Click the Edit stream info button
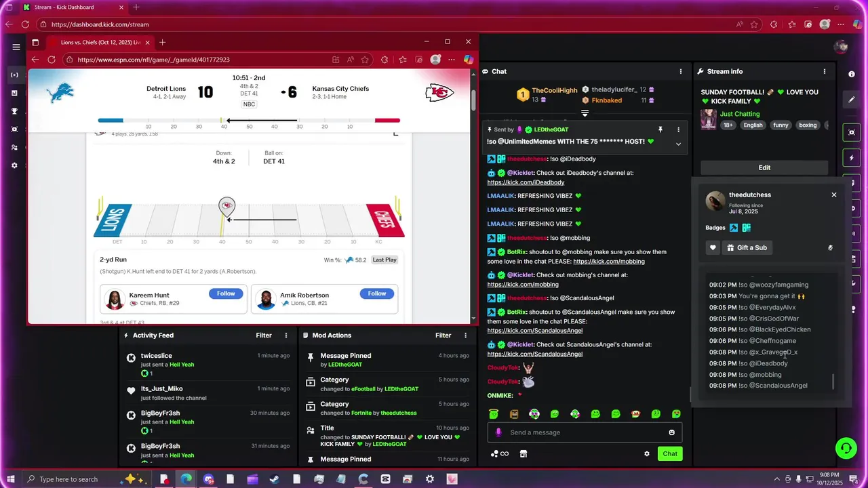 coord(764,167)
